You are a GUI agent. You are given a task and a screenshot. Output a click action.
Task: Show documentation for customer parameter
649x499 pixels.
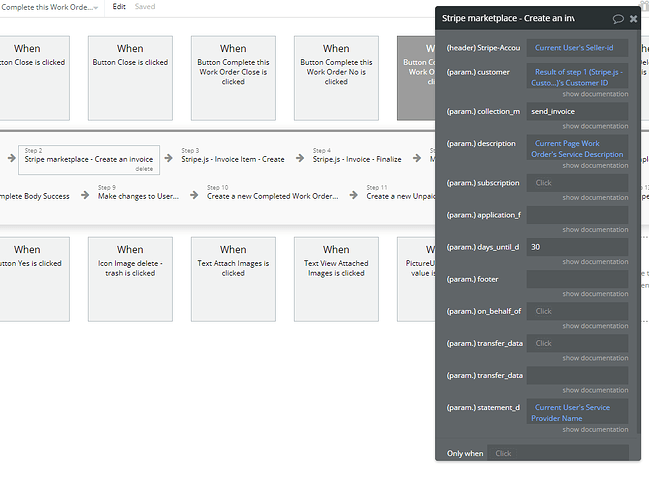[595, 94]
